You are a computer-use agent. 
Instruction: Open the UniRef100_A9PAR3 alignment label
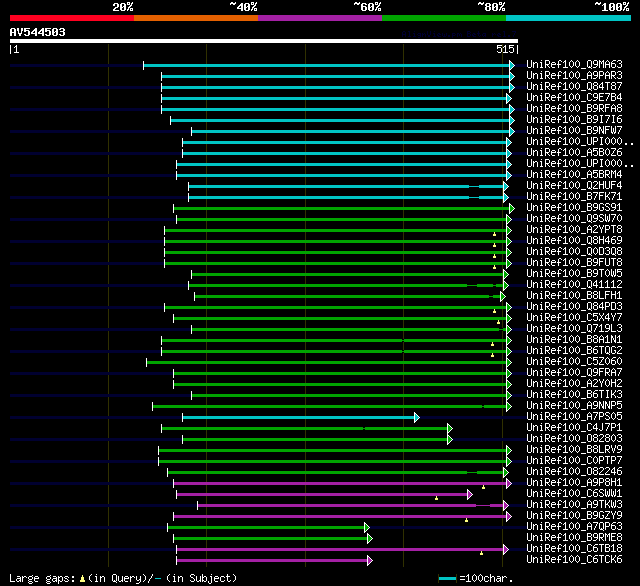pos(574,75)
